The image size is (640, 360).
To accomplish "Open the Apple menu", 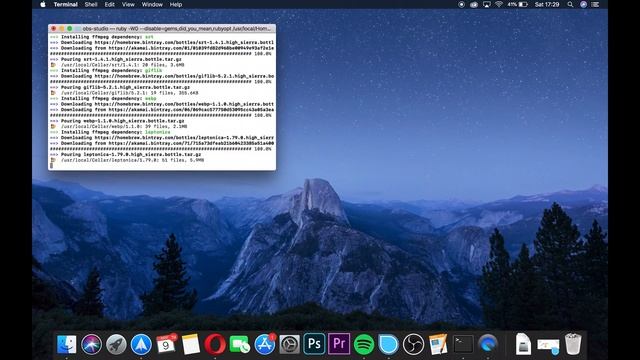I will 43,4.
